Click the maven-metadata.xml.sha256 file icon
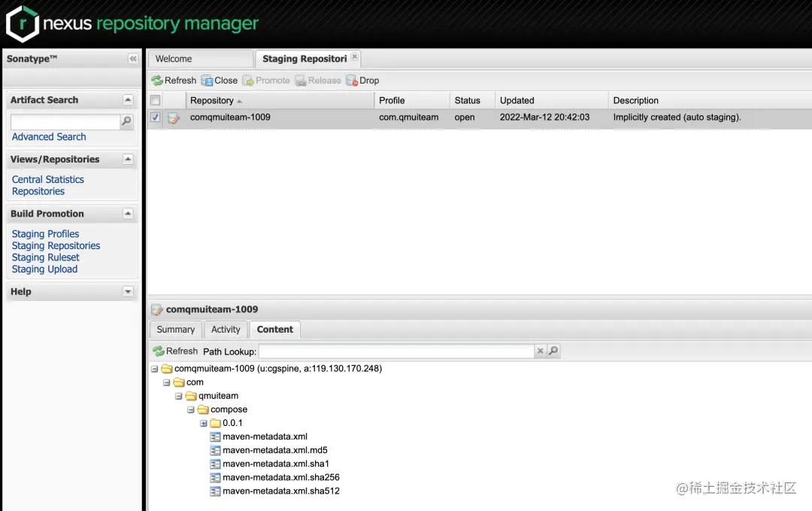 [x=216, y=477]
